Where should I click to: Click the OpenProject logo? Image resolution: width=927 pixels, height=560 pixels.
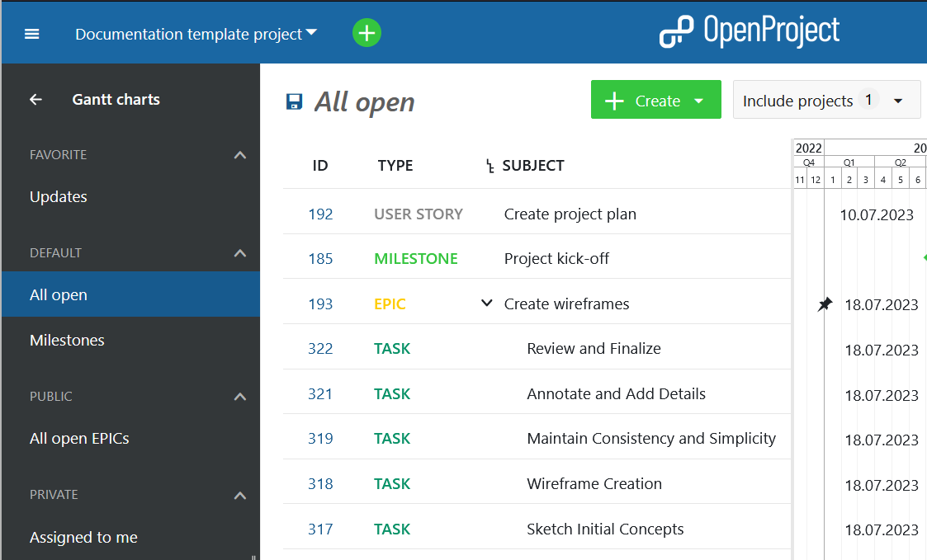point(749,32)
